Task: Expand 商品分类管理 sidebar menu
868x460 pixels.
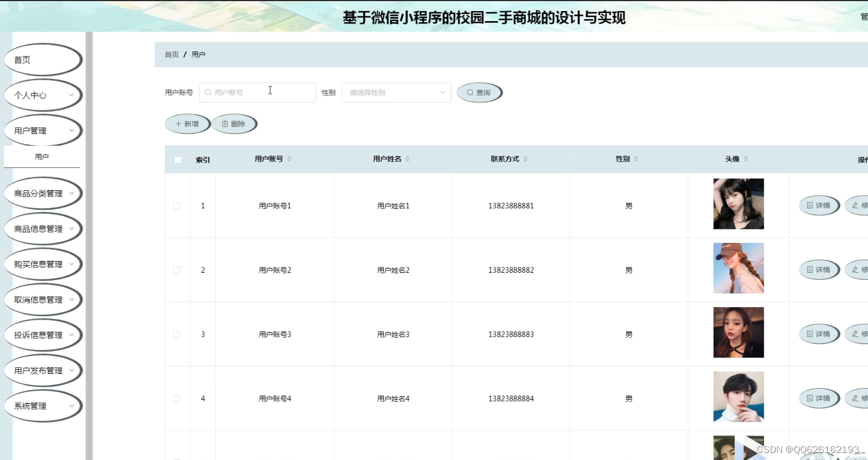Action: (x=43, y=193)
